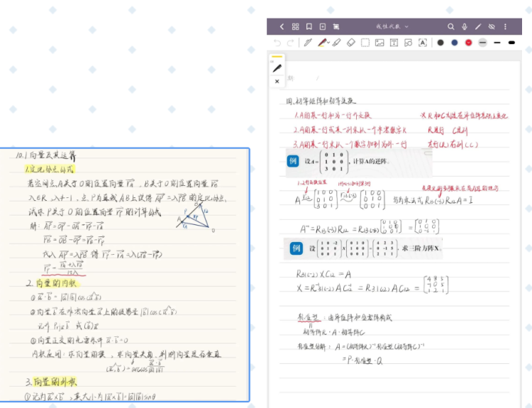The height and width of the screenshot is (408, 532).
Task: Select the red fountain pen tool
Action: [x=322, y=43]
